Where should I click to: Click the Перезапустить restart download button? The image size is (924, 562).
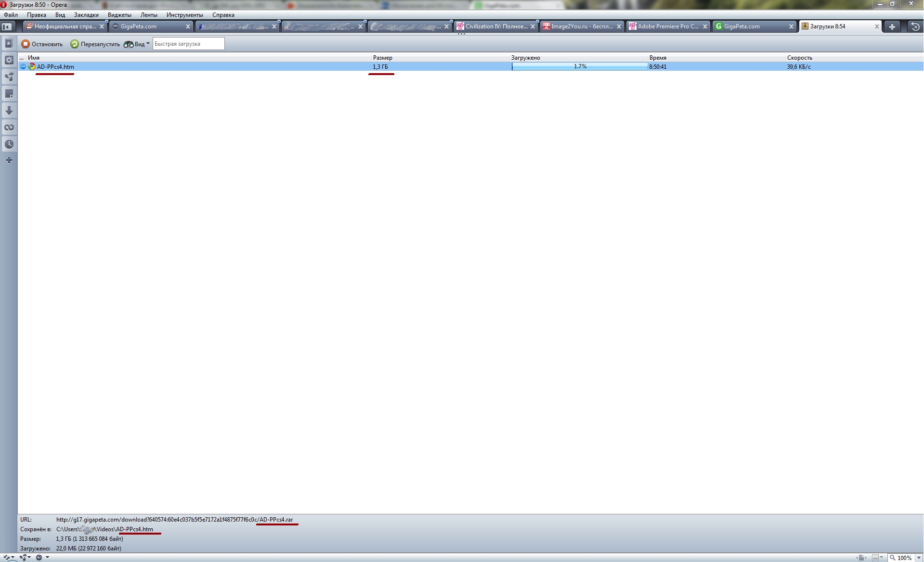[95, 44]
